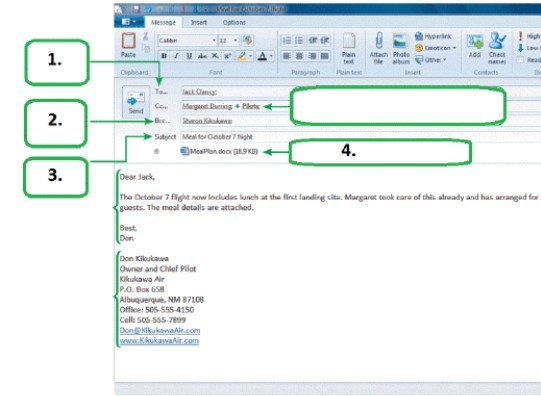The width and height of the screenshot is (541, 396).
Task: Open the font color dropdown arrow
Action: (x=271, y=56)
